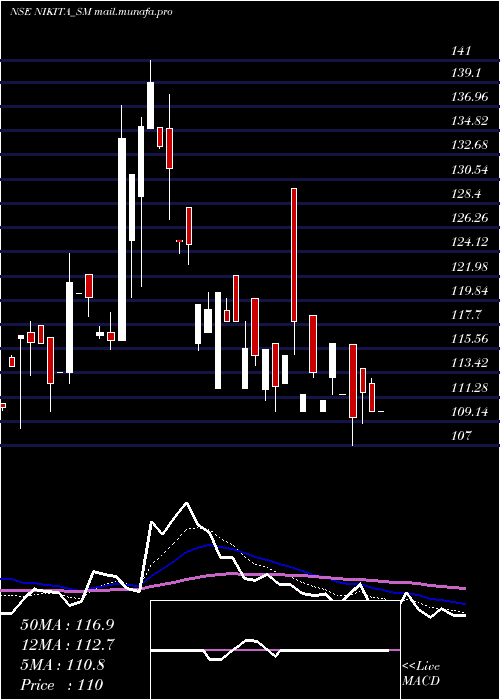Click the 12MA : 112.7 readout
The height and width of the screenshot is (700, 500).
coord(68,645)
